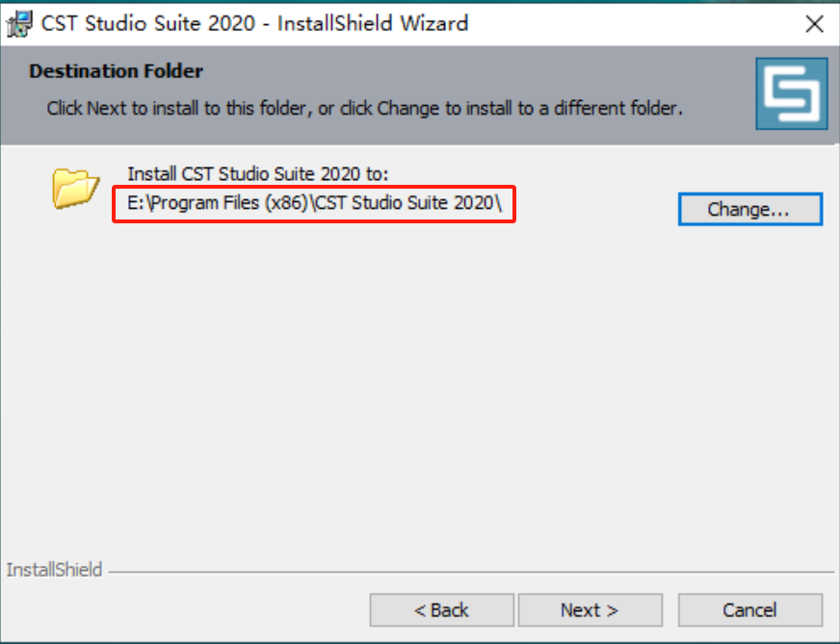Click the instruction text about clicking Next
This screenshot has width=840, height=644.
click(x=364, y=109)
